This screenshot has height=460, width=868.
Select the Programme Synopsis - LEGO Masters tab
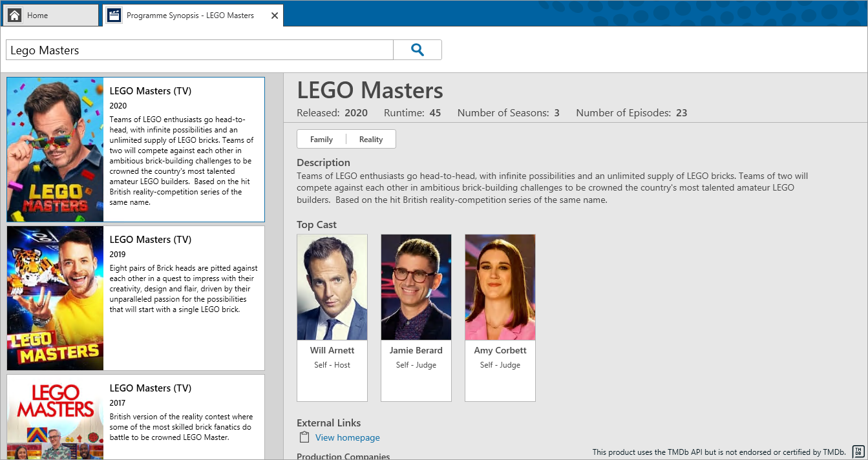pyautogui.click(x=193, y=15)
